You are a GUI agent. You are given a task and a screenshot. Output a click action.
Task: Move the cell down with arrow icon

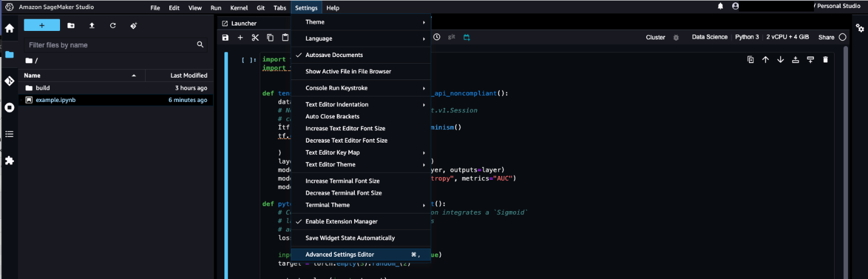781,59
